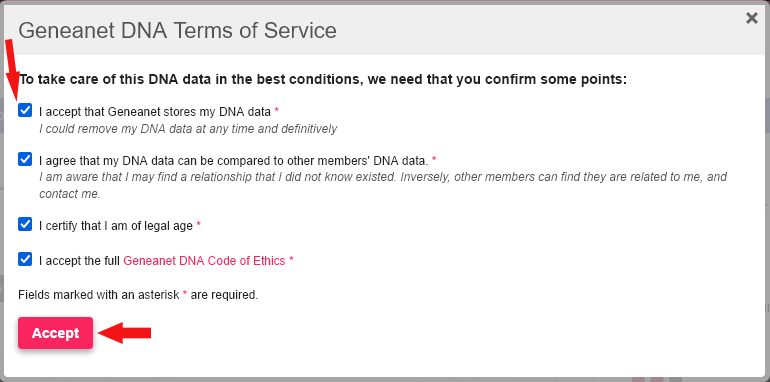Click the red asterisk after 'stores my DNA data'
This screenshot has height=382, width=770.
coord(276,111)
